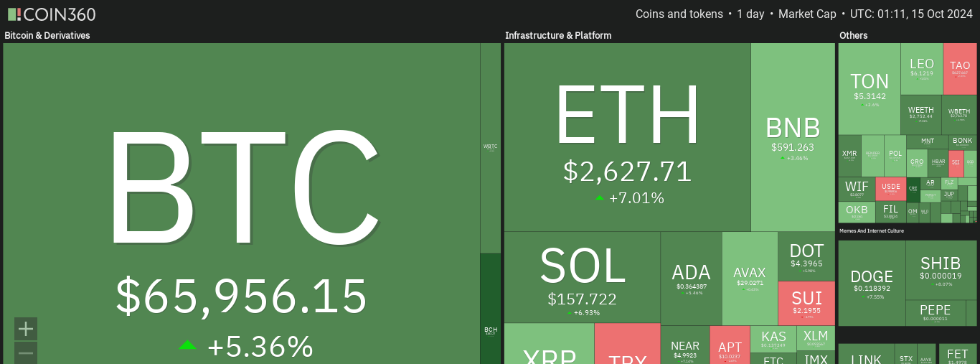980x364 pixels.
Task: Open the DOGE tile
Action: (872, 283)
